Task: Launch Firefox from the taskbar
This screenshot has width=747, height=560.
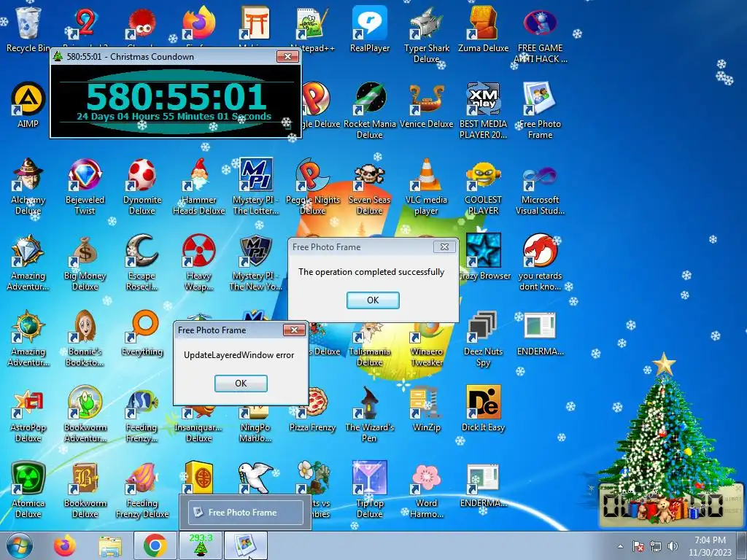Action: coord(65,545)
